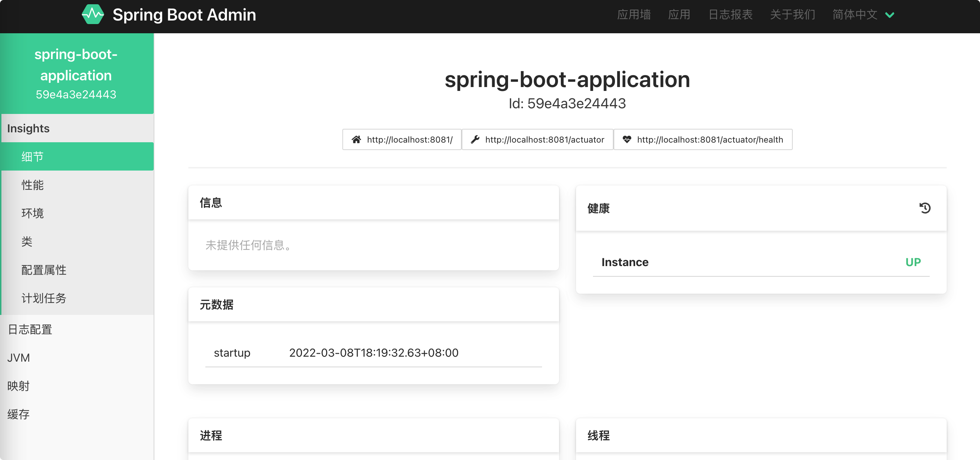Click the UP status text
The image size is (980, 460).
point(913,262)
